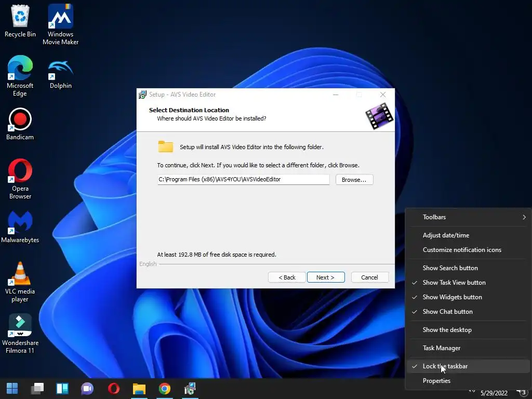This screenshot has width=532, height=399.
Task: Select the Malwarebytes desktop icon
Action: (x=20, y=227)
